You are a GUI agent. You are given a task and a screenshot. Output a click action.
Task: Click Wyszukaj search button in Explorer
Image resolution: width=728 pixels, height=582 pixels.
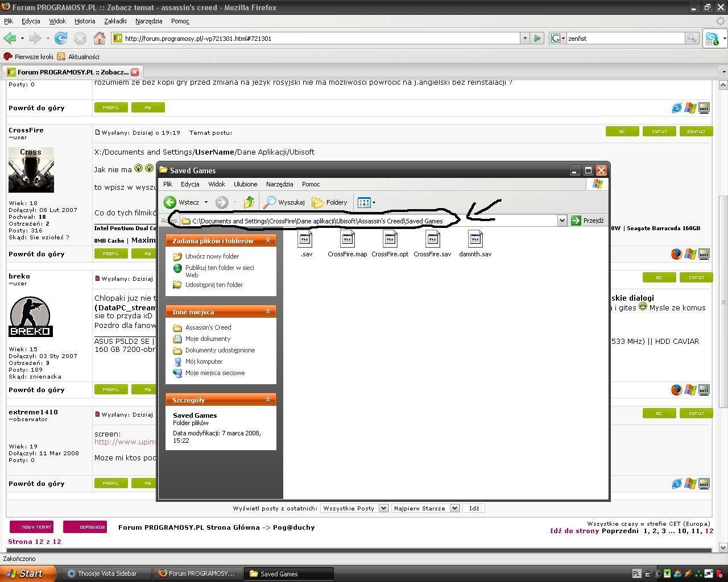tap(284, 202)
